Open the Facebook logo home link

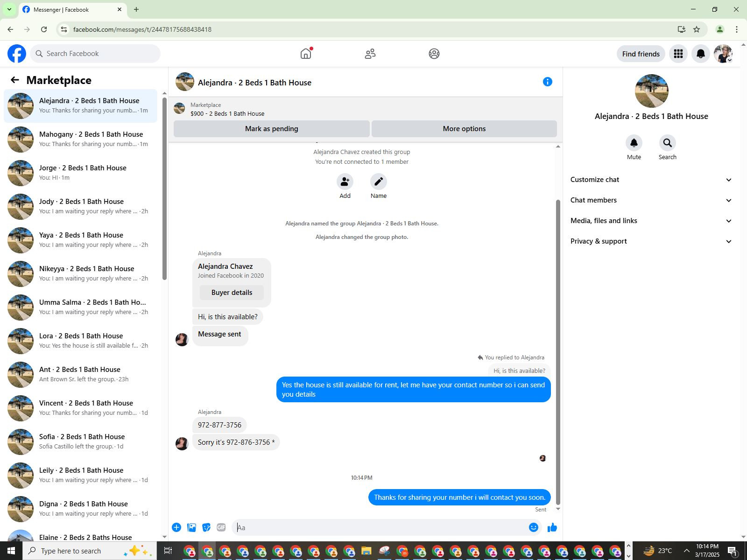17,54
